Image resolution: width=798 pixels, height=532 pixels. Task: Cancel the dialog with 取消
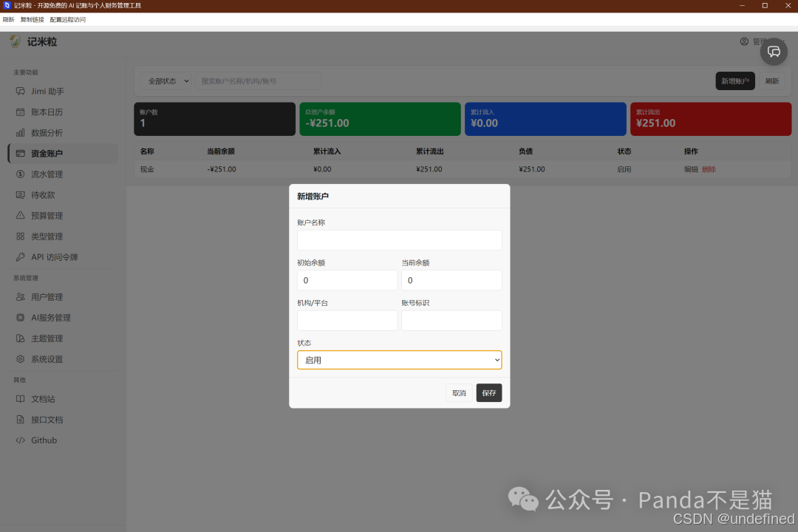(x=459, y=393)
